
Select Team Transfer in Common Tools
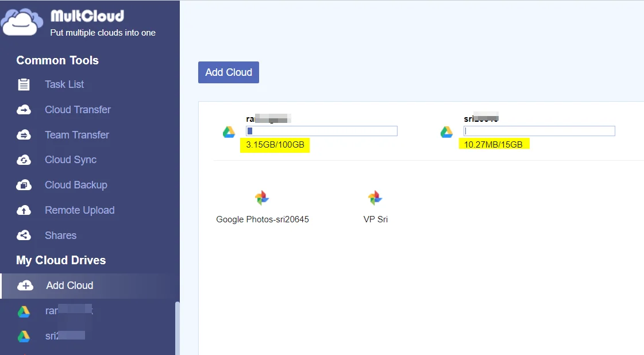(77, 135)
